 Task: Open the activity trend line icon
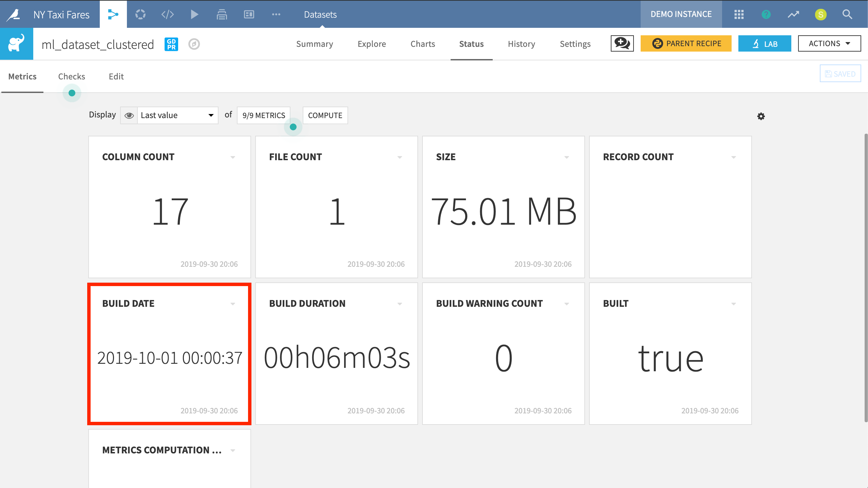(x=793, y=14)
